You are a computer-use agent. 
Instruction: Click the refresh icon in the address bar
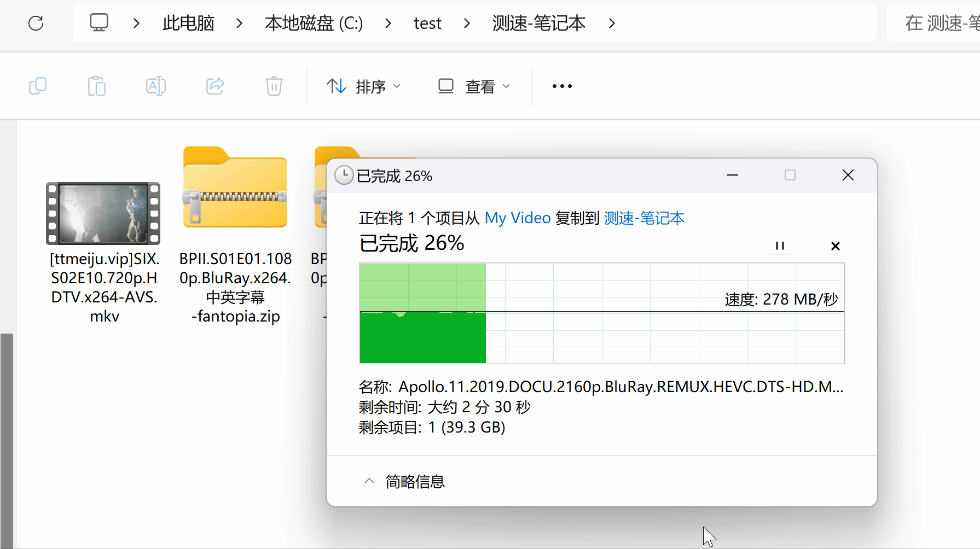(36, 23)
